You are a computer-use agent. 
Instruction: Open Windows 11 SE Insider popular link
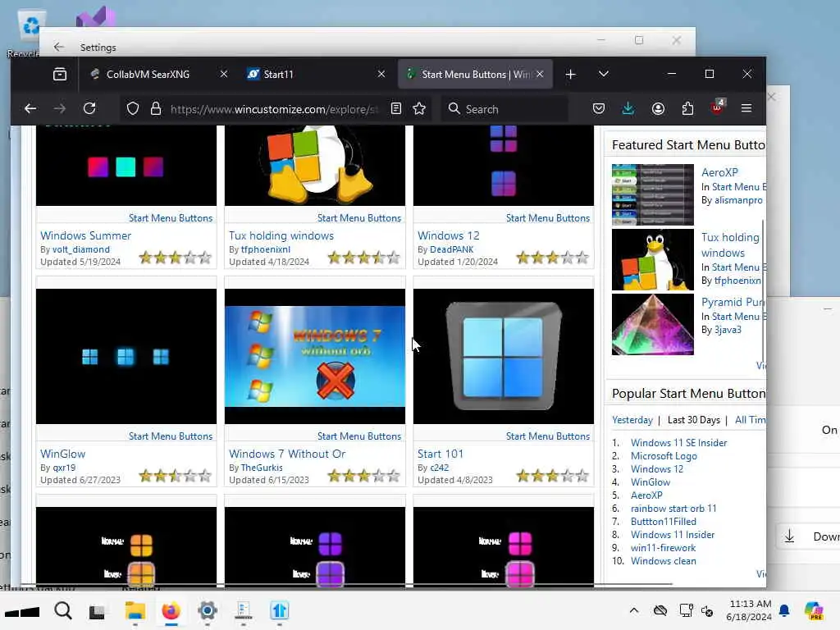click(x=678, y=443)
